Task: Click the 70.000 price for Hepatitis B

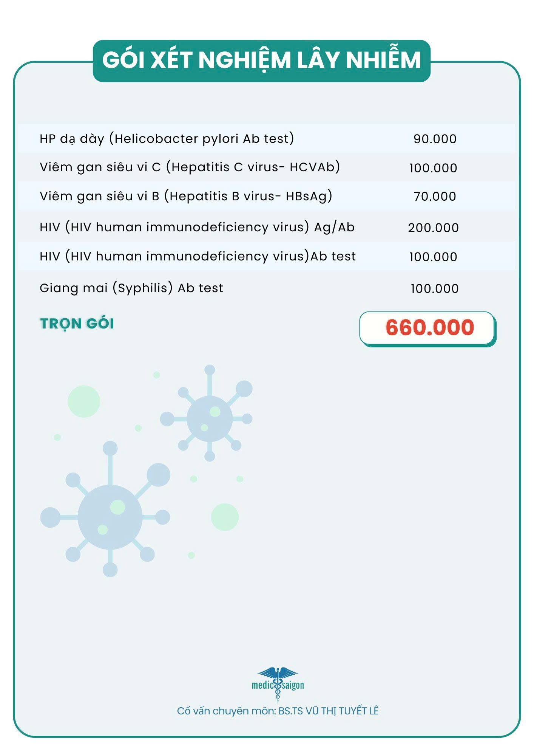Action: (x=435, y=197)
